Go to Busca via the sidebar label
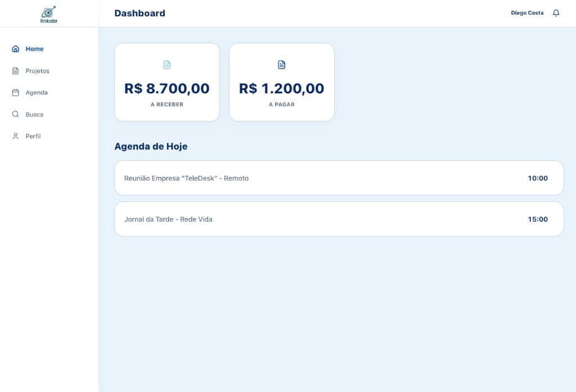The width and height of the screenshot is (576, 392). [x=34, y=114]
